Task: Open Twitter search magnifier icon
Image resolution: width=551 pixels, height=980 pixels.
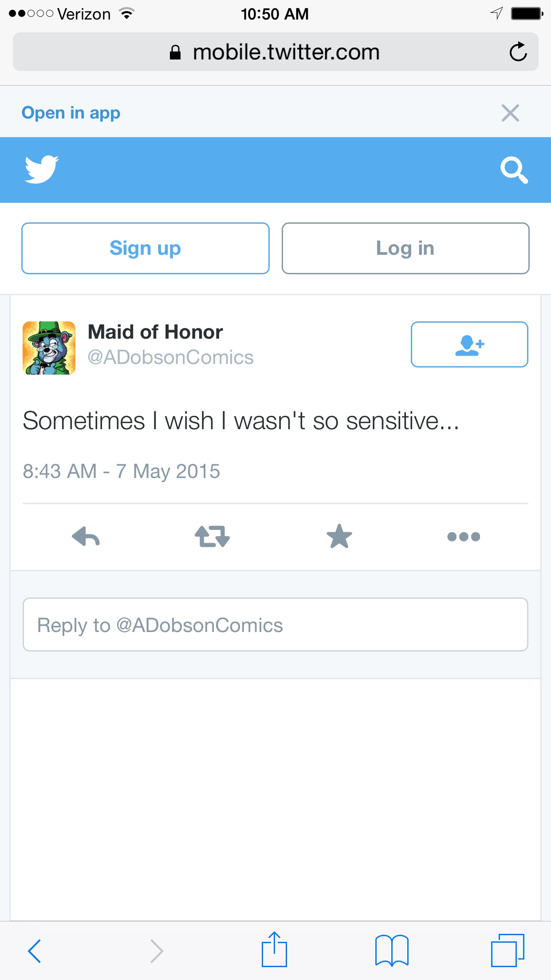Action: [514, 170]
